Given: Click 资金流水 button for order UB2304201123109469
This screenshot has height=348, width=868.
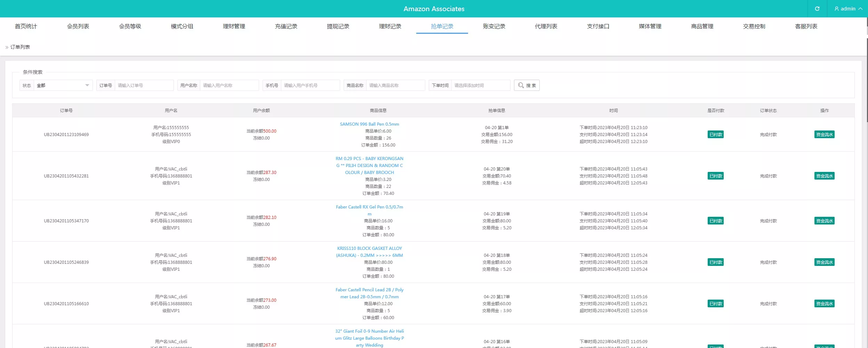Looking at the screenshot, I should click(x=824, y=135).
